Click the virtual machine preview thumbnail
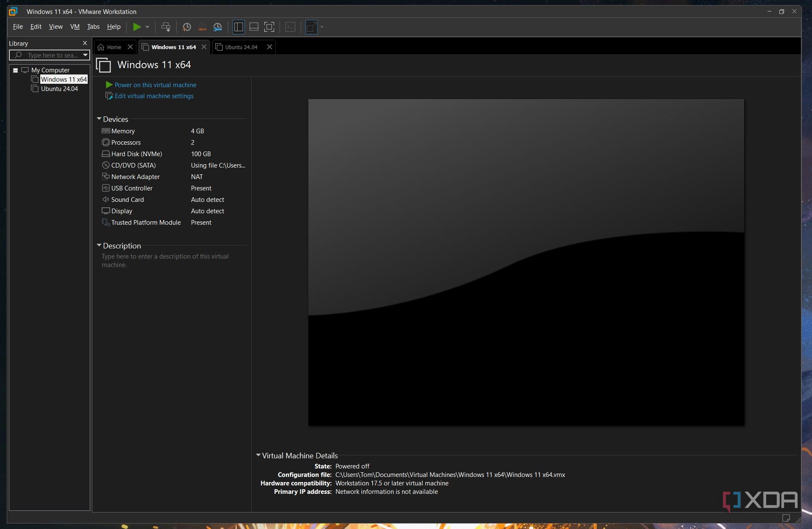 (526, 262)
